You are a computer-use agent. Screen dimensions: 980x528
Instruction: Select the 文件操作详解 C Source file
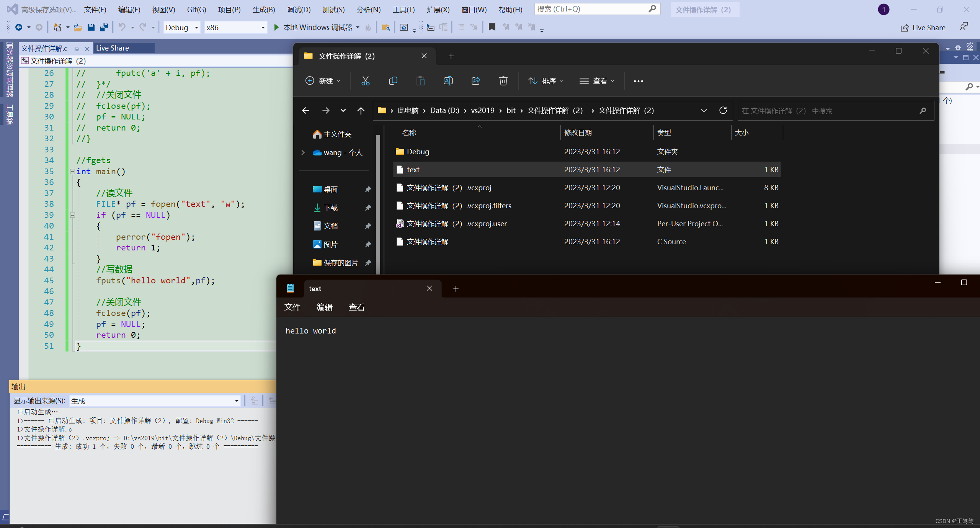[586, 242]
